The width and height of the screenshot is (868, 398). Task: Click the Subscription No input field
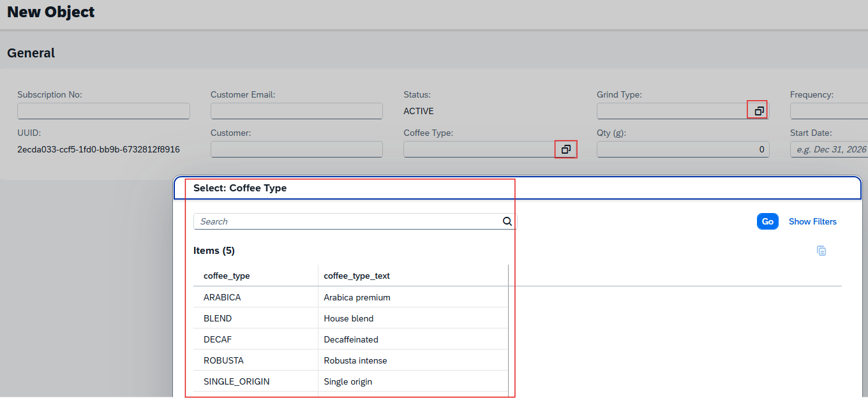tap(103, 110)
